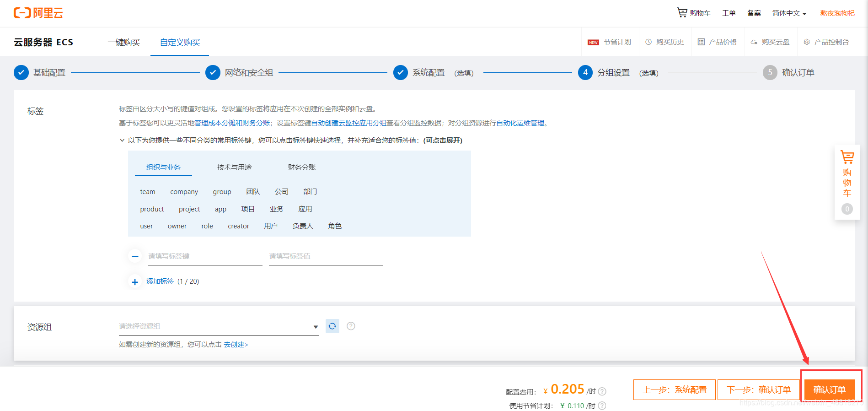Open 产品价格 page
This screenshot has height=411, width=868.
point(717,42)
